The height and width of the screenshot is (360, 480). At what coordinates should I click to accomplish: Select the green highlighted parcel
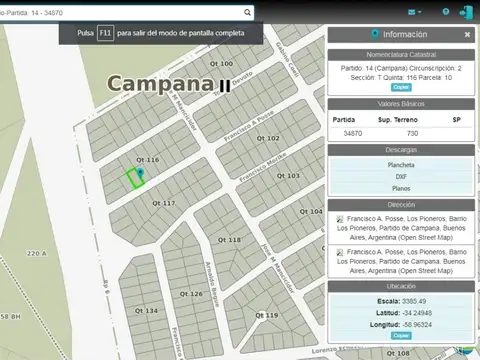coord(135,179)
